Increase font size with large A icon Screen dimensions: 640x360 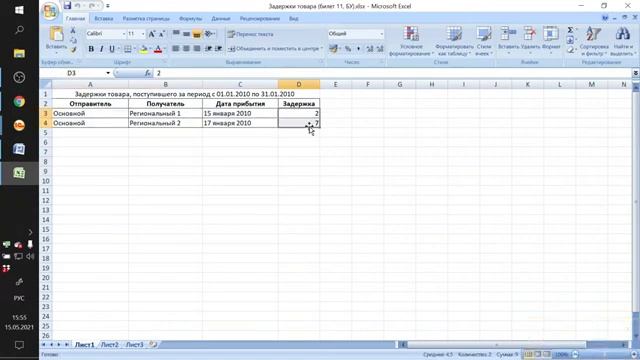(x=151, y=34)
